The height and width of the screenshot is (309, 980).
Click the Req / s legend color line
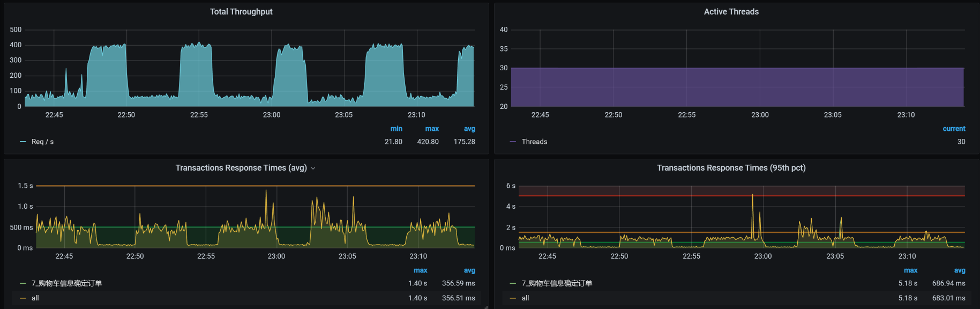coord(23,142)
